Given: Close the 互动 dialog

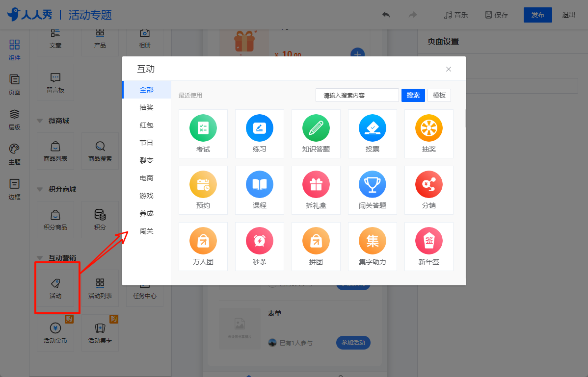Looking at the screenshot, I should point(449,69).
